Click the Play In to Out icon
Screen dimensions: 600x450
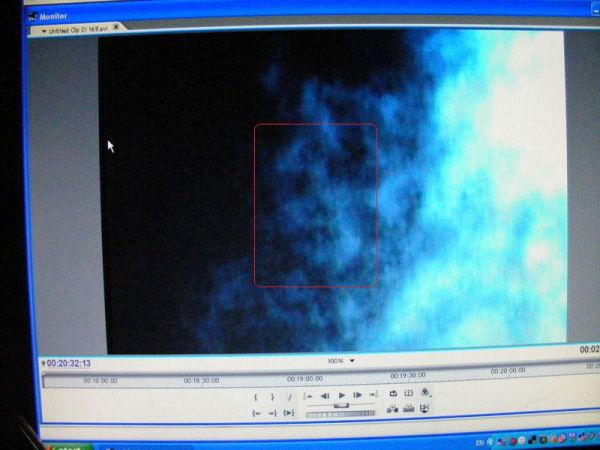tap(289, 412)
